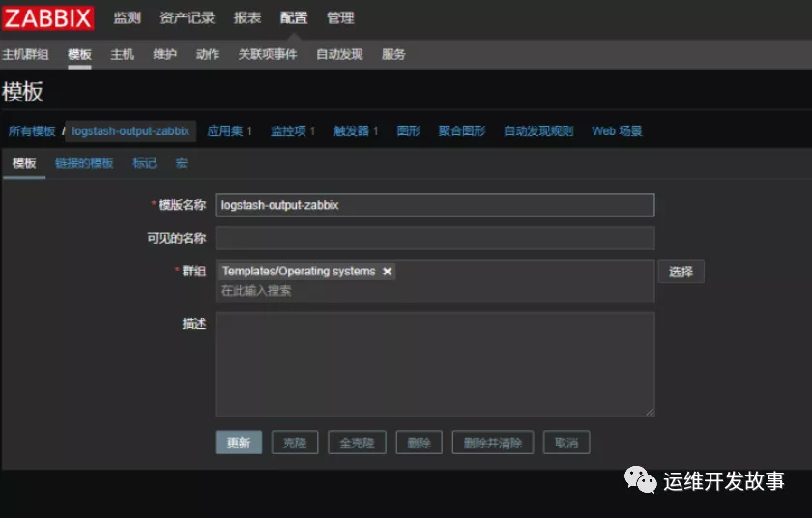The height and width of the screenshot is (518, 812).
Task: Click the 删除并清除 button
Action: click(x=492, y=443)
